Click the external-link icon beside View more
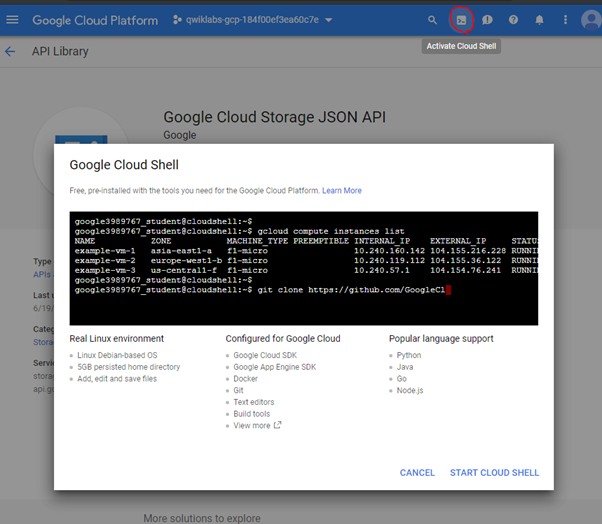 point(278,425)
